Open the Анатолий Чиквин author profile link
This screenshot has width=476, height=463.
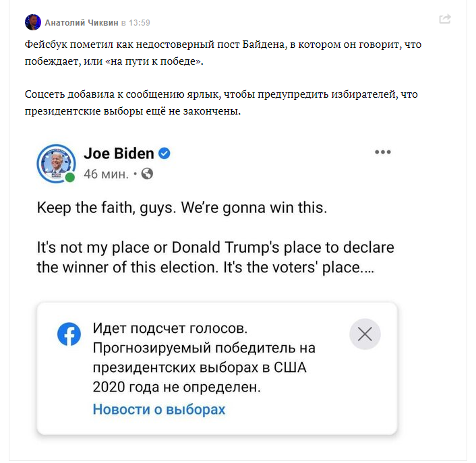click(82, 23)
